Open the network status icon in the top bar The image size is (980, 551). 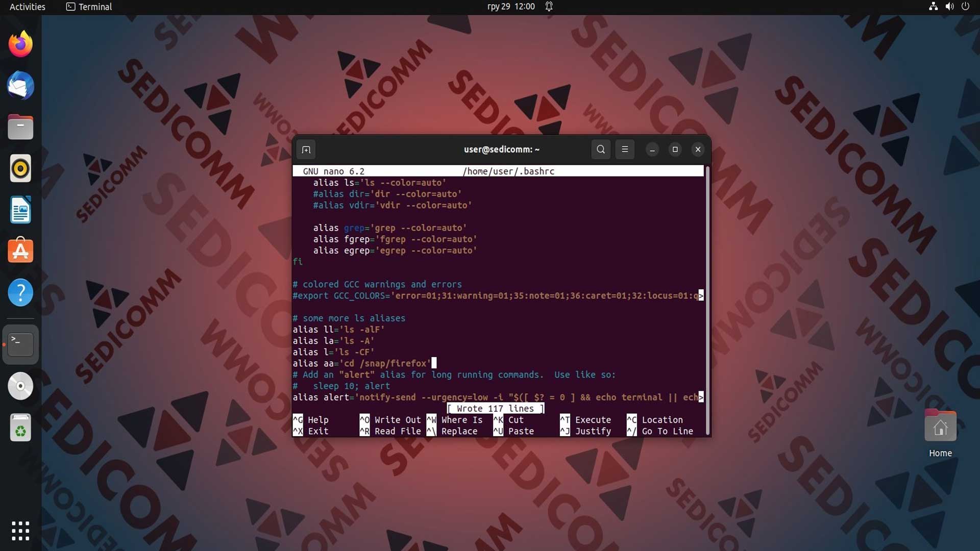click(x=933, y=7)
